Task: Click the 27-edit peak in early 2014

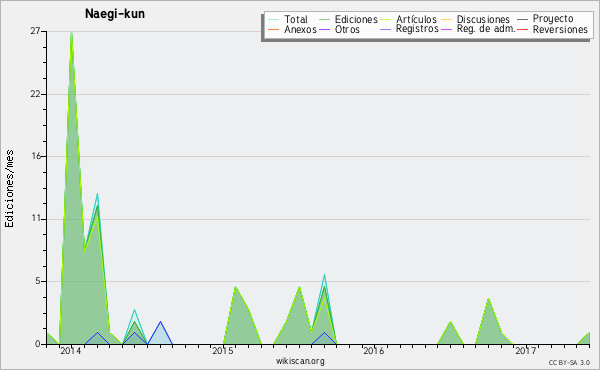Action: (x=72, y=33)
